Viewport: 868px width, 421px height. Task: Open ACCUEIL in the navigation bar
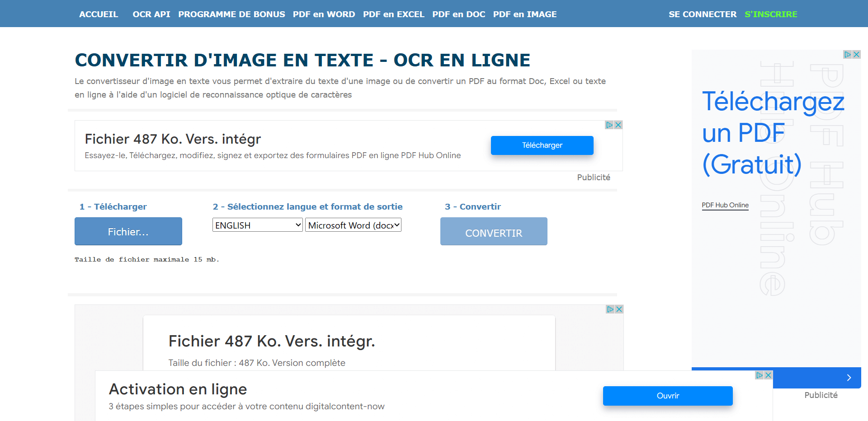(99, 14)
